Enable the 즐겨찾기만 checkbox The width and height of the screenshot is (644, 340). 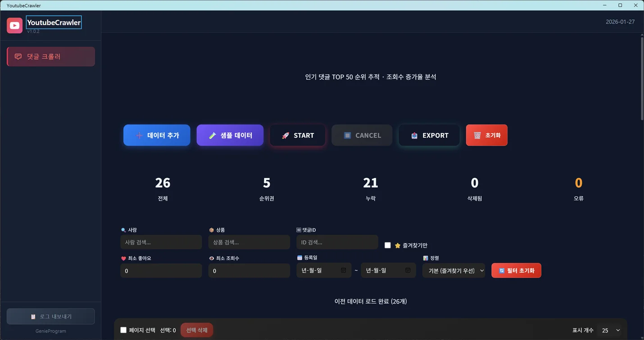(387, 245)
